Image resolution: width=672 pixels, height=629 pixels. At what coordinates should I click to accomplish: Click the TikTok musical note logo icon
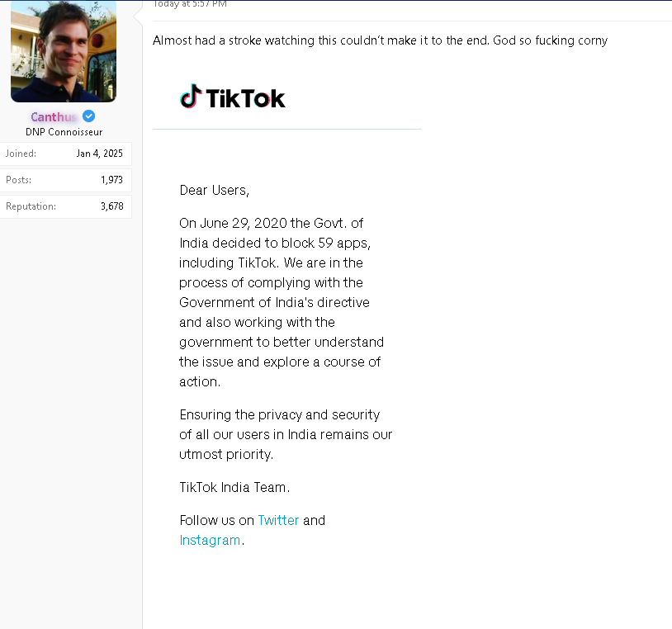click(x=190, y=97)
